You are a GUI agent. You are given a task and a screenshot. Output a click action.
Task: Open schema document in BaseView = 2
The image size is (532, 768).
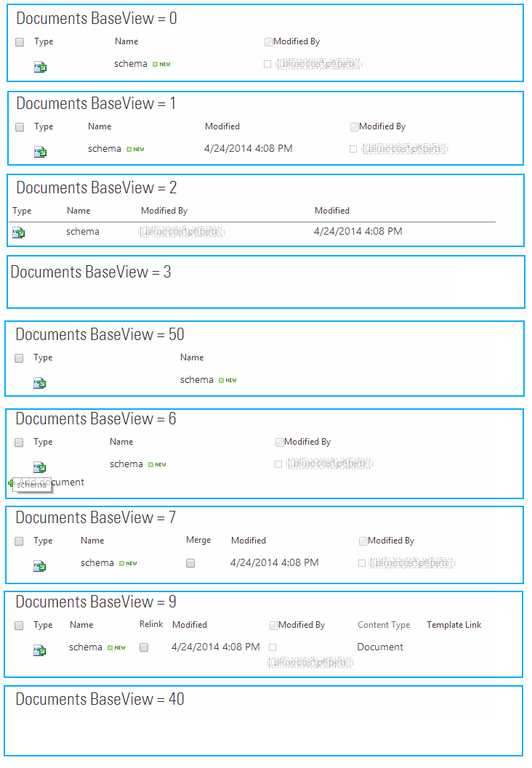pos(83,231)
